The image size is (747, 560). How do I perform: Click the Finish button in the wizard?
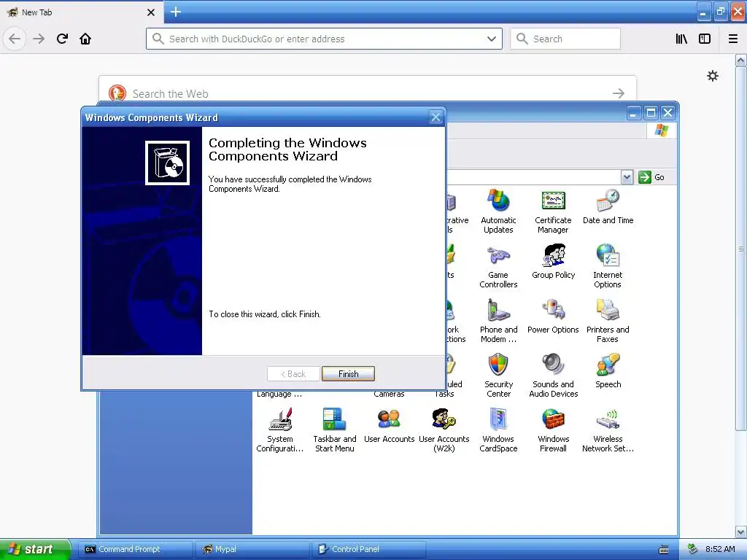[348, 374]
